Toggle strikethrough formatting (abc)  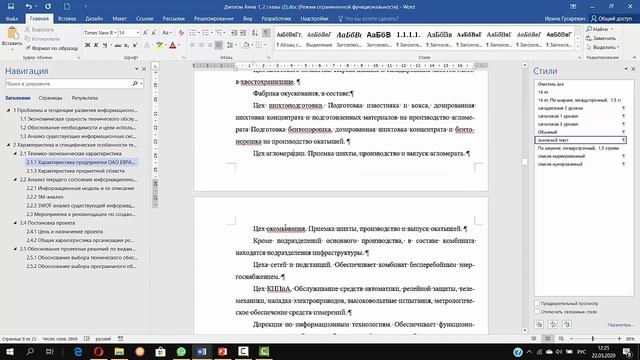pos(118,45)
